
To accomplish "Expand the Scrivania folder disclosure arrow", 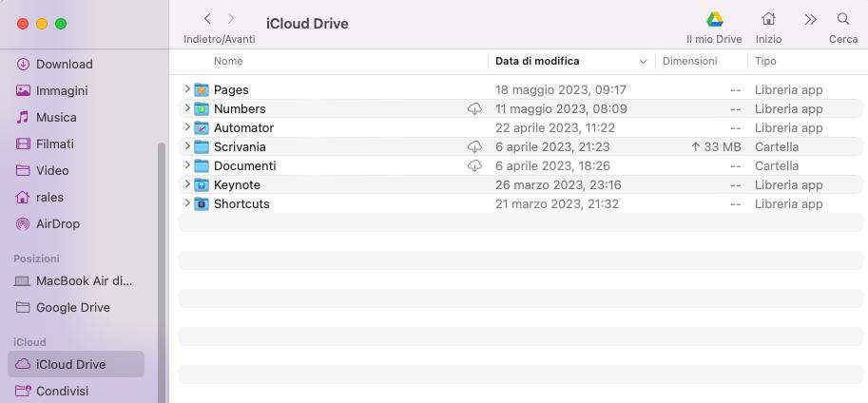I will [x=187, y=146].
